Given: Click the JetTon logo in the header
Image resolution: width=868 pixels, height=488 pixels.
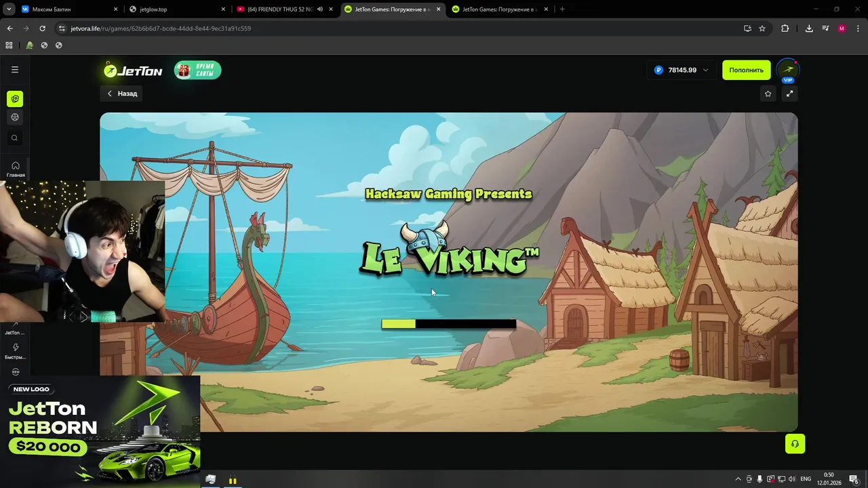Looking at the screenshot, I should click(x=133, y=70).
